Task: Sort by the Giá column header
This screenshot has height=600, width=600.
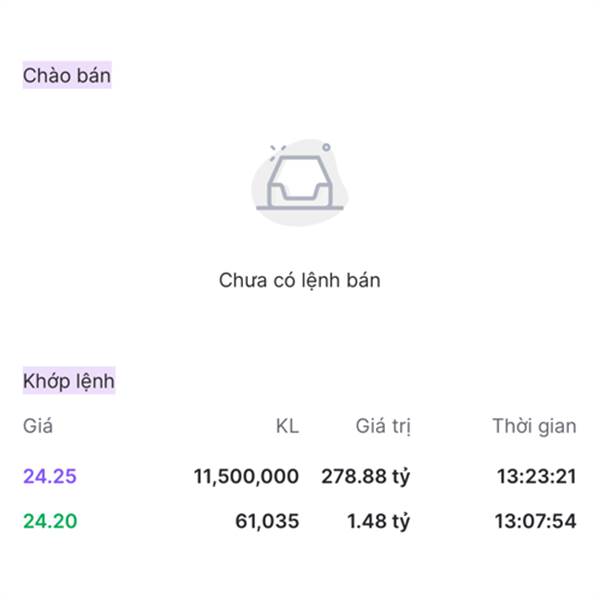Action: coord(38,426)
